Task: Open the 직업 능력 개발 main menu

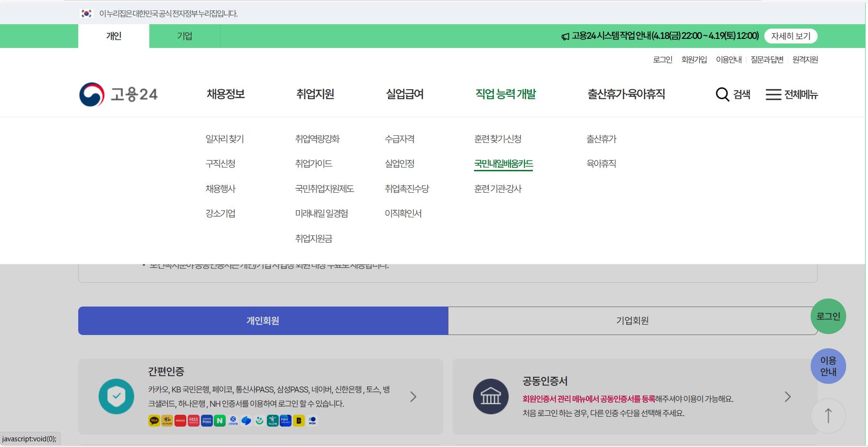Action: click(x=506, y=94)
